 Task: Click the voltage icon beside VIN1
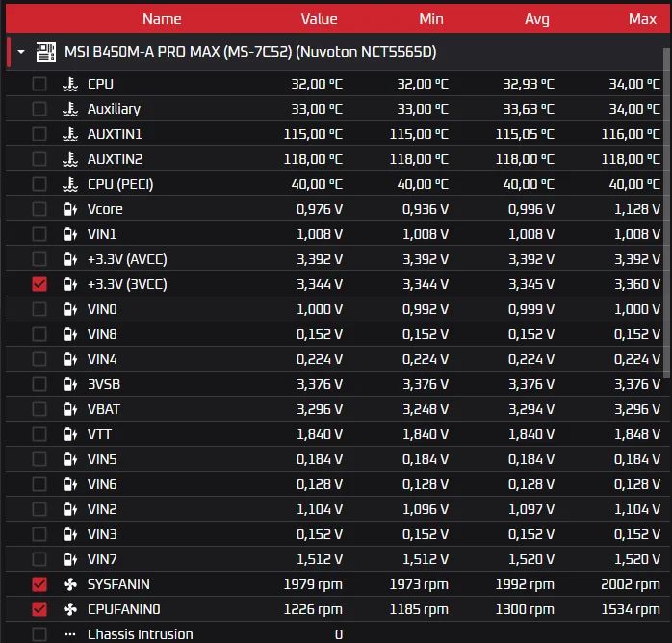point(70,234)
